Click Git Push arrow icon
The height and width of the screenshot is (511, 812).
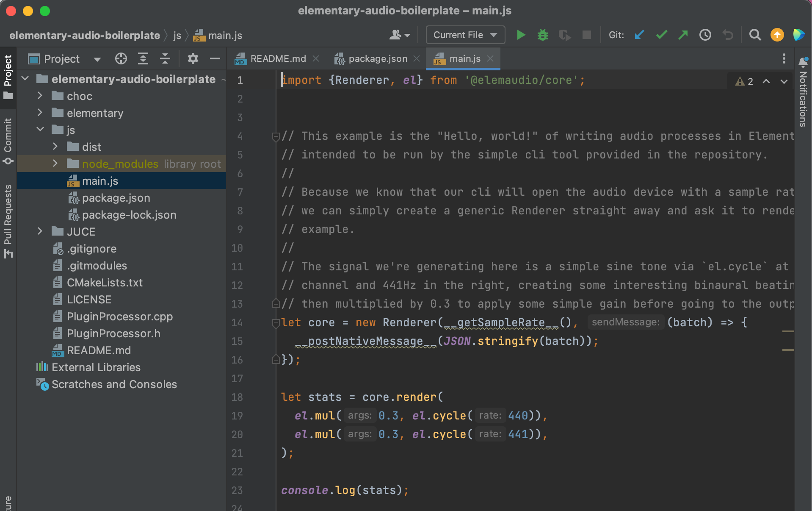(x=683, y=35)
